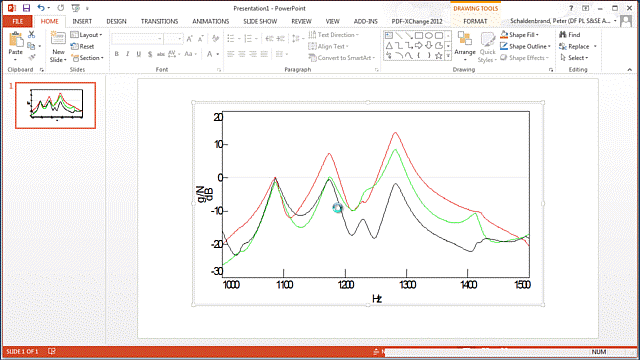
Task: Select the Arrow line shape
Action: (409, 36)
